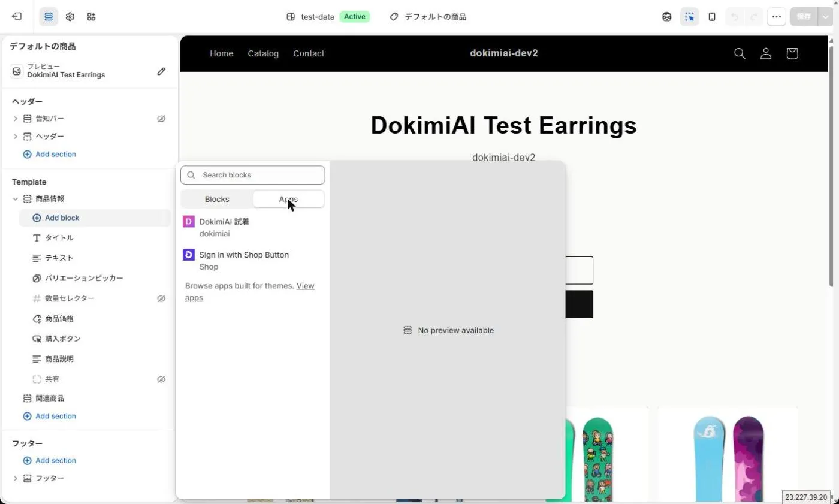Viewport: 839px width, 504px height.
Task: Click the exit editor icon
Action: [x=17, y=17]
